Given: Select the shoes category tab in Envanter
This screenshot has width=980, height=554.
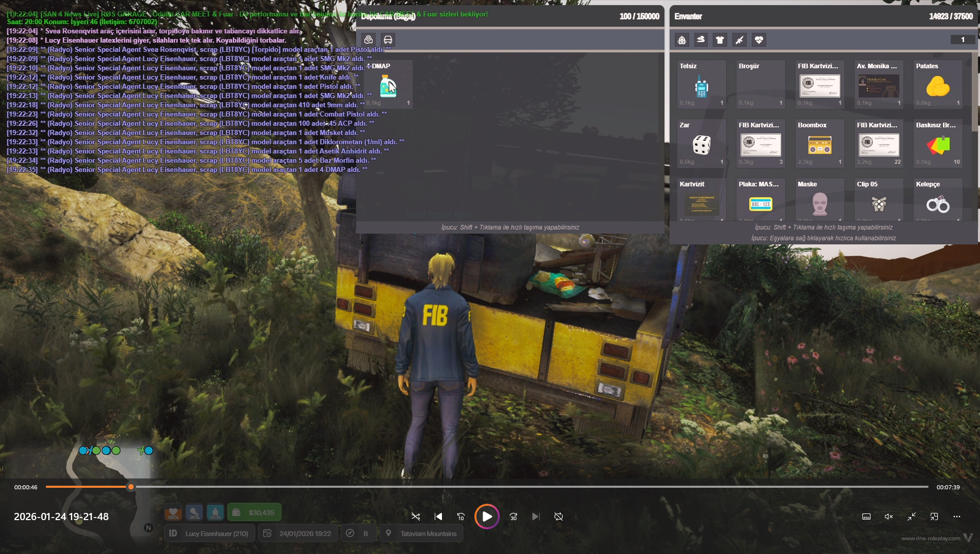Looking at the screenshot, I should click(701, 40).
